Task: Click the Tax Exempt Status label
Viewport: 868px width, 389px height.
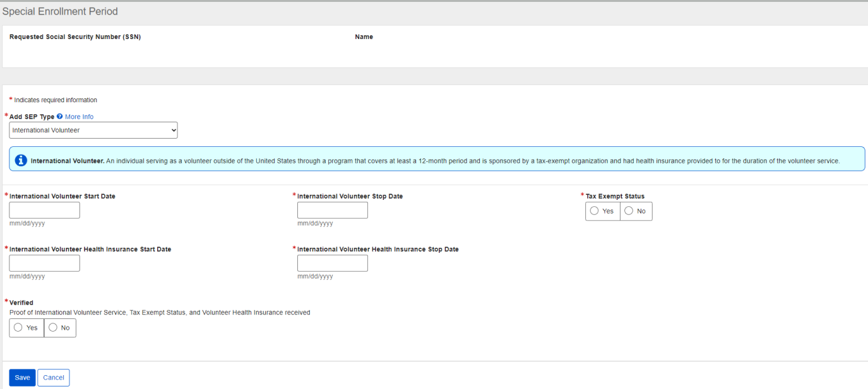Action: pyautogui.click(x=615, y=196)
